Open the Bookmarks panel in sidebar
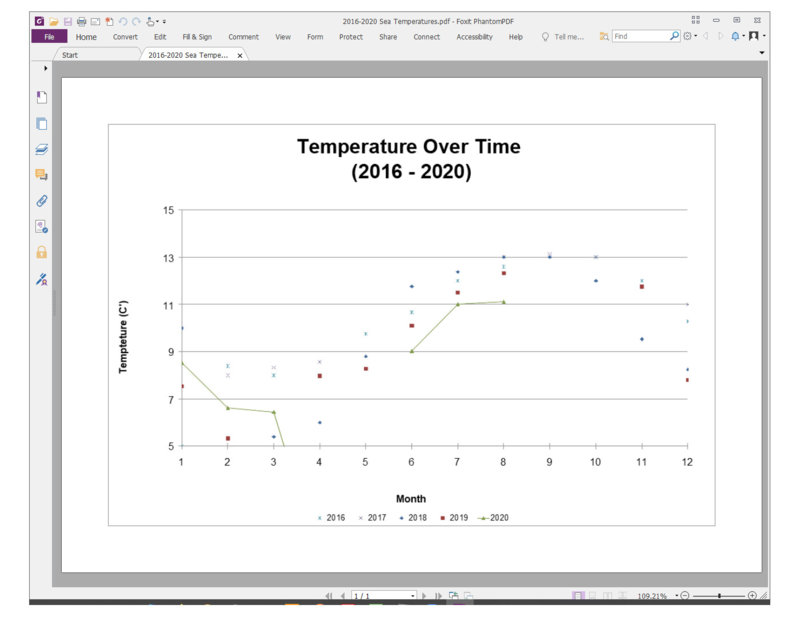 pos(42,97)
